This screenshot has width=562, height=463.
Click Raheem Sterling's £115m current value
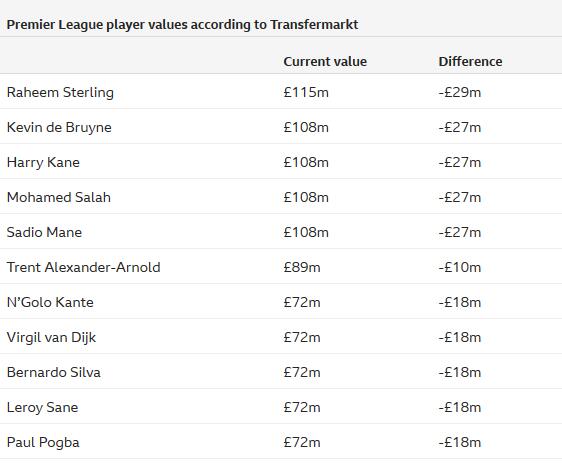[306, 92]
